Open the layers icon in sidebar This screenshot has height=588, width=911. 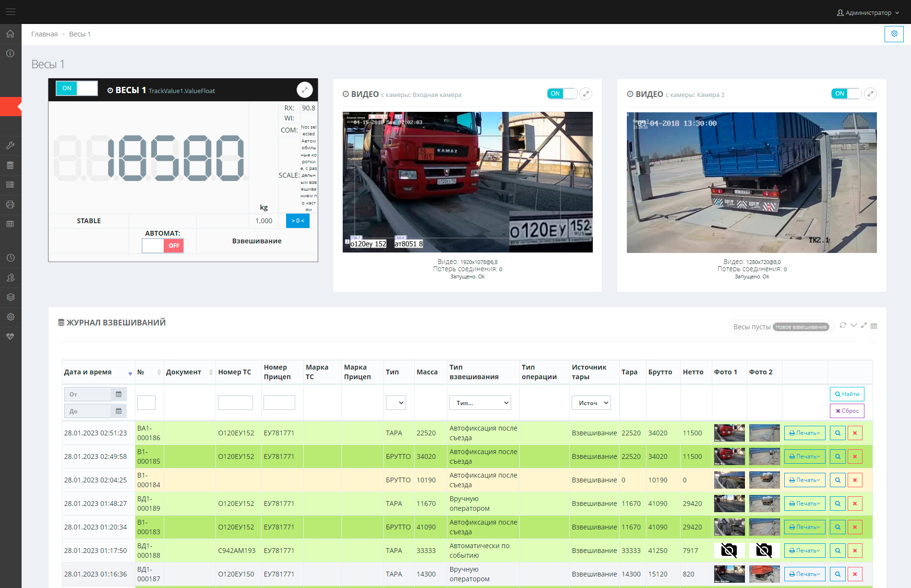point(11,297)
